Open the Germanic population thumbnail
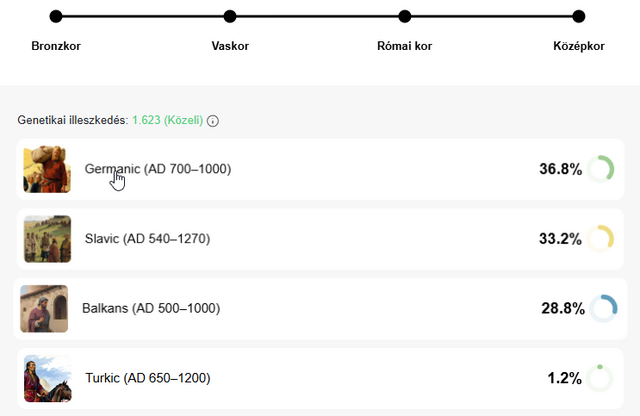 [x=47, y=169]
